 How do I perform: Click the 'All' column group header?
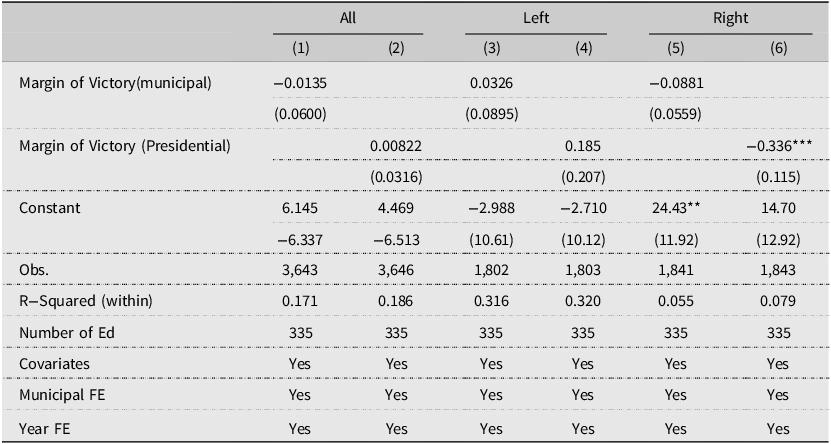tap(348, 18)
